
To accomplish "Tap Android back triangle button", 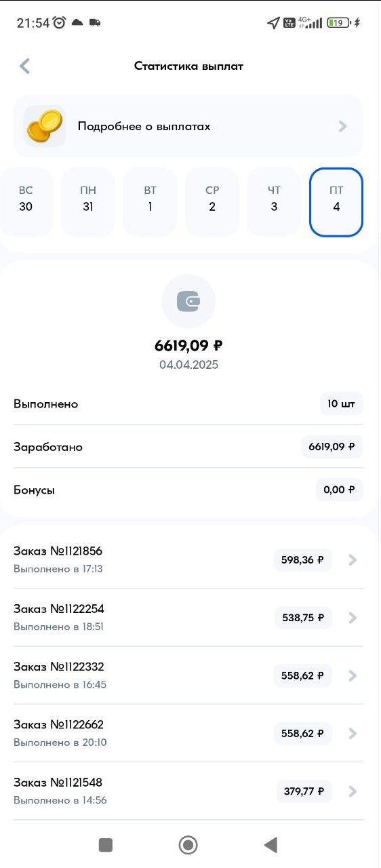I will (270, 844).
